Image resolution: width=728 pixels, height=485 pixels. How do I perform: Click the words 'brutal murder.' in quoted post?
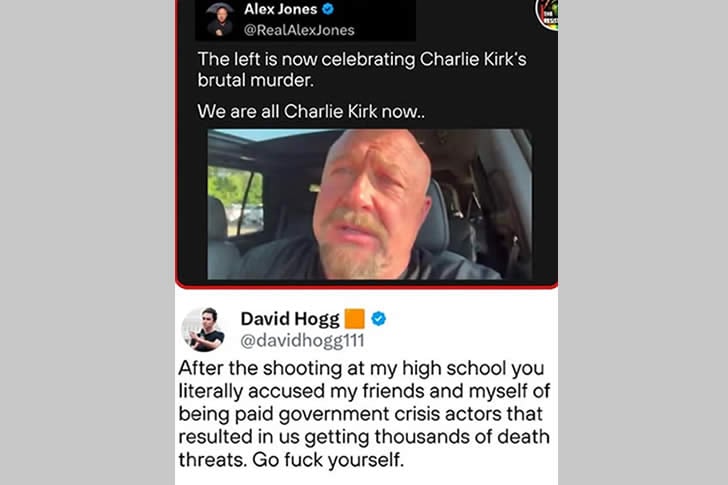256,80
